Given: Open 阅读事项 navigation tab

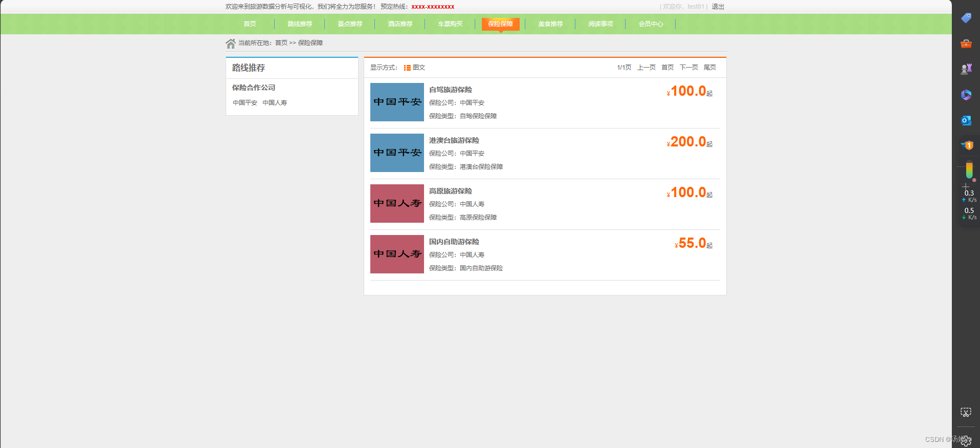Looking at the screenshot, I should tap(600, 24).
